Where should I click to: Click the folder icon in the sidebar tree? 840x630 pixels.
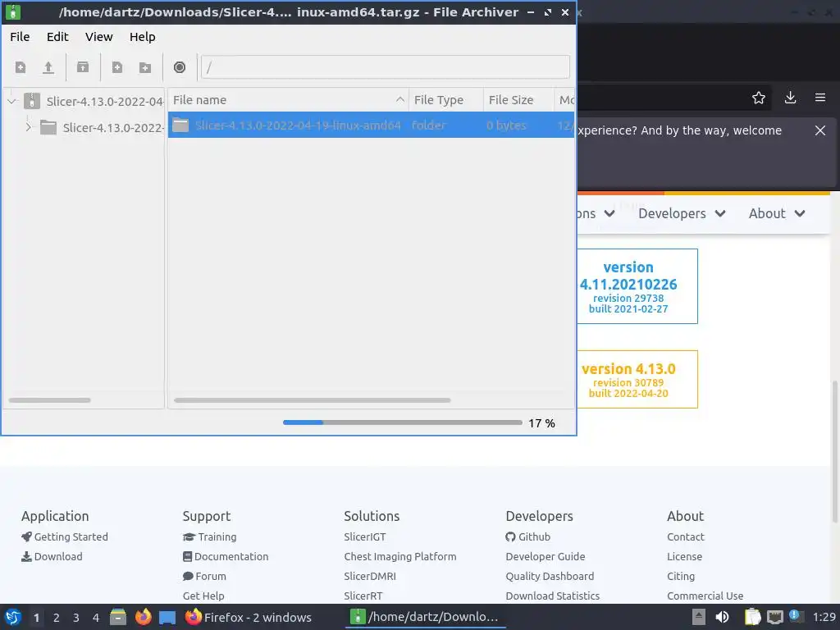pyautogui.click(x=48, y=127)
